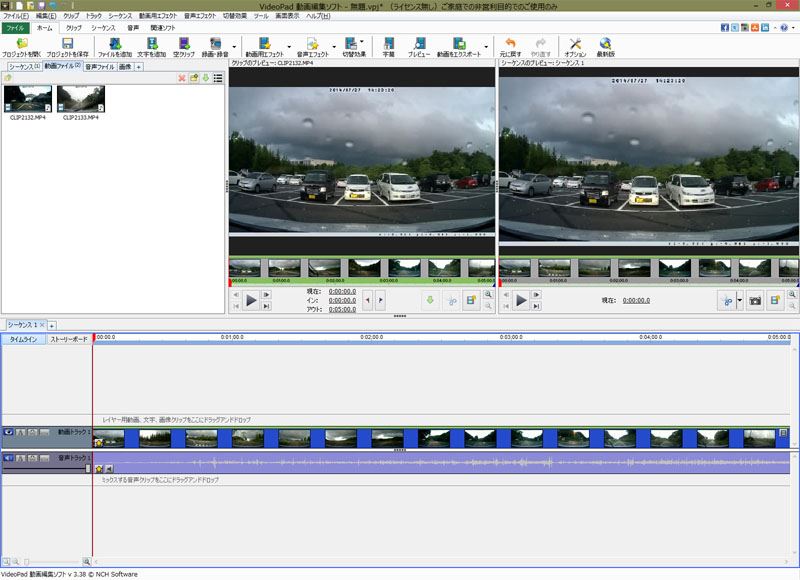Click green add-to-sequence arrow in clip preview
The width and height of the screenshot is (800, 580).
[430, 300]
